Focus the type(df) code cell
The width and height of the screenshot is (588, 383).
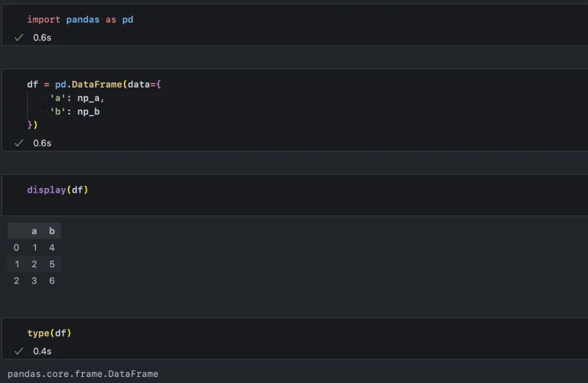click(x=49, y=334)
